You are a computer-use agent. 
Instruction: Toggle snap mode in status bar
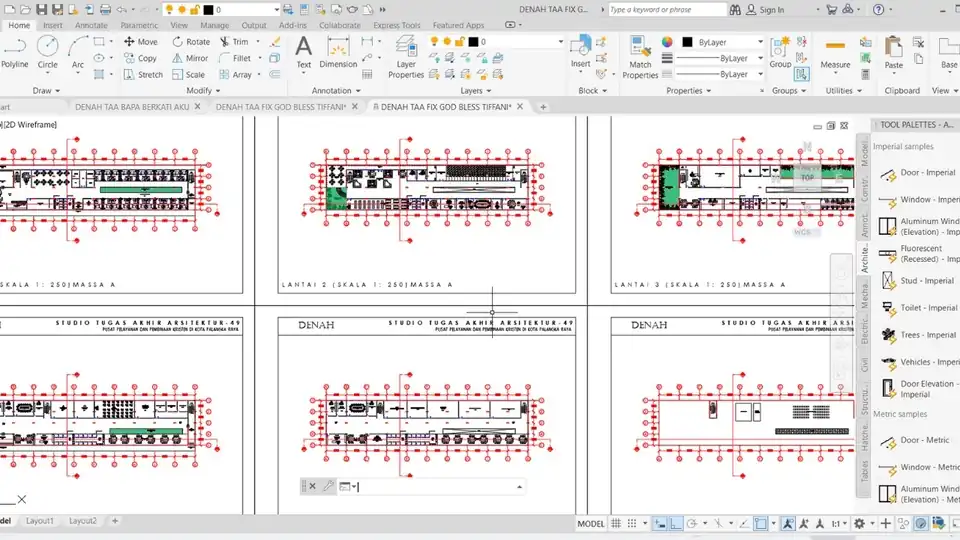(632, 523)
